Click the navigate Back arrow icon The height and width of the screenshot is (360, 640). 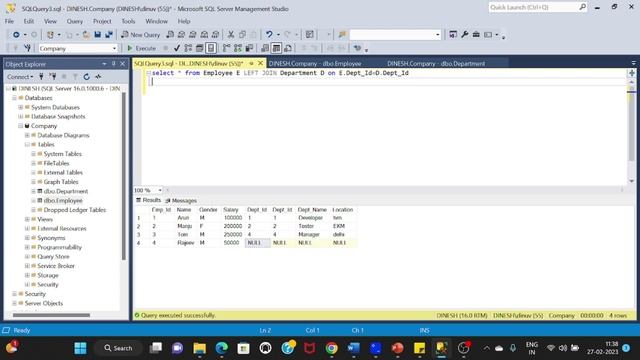click(16, 35)
